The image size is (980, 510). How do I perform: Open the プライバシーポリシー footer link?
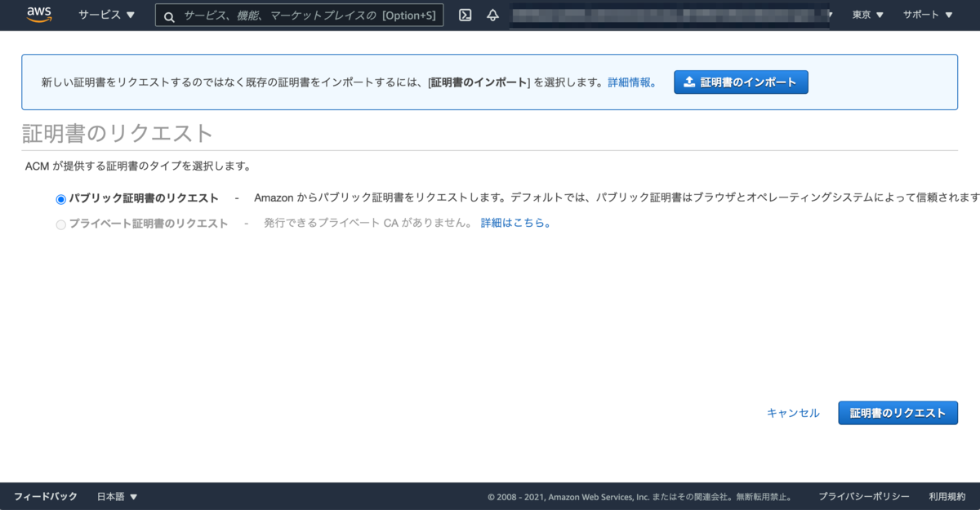[864, 496]
